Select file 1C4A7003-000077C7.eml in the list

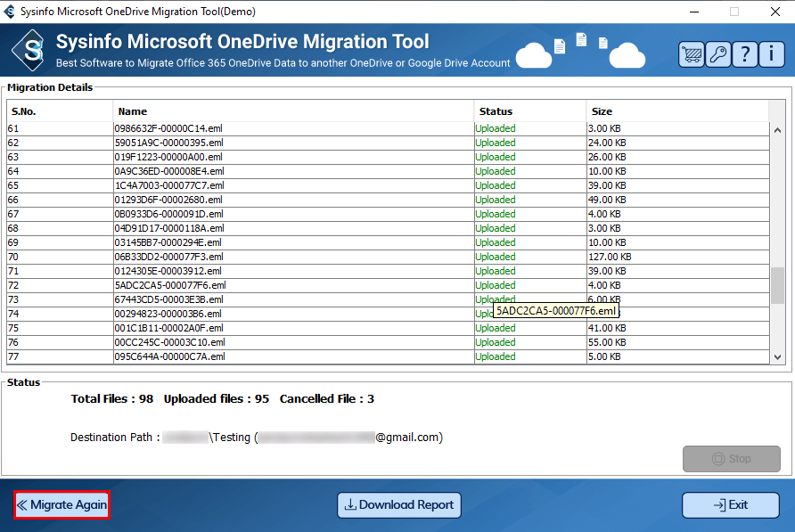click(x=170, y=185)
